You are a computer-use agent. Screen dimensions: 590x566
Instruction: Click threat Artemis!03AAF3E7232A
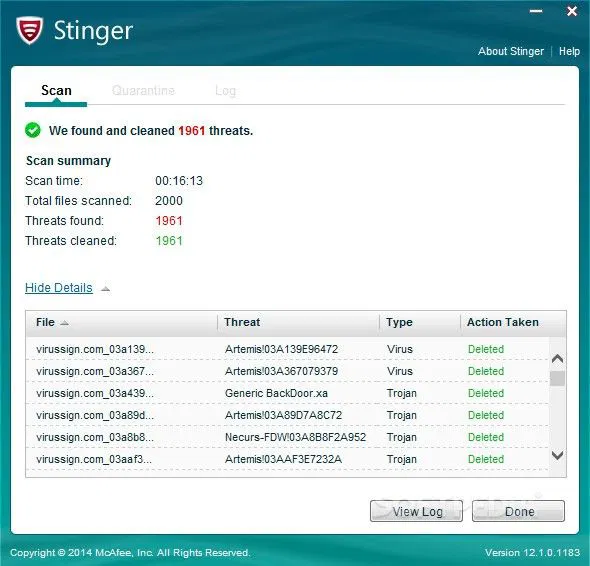(x=283, y=459)
